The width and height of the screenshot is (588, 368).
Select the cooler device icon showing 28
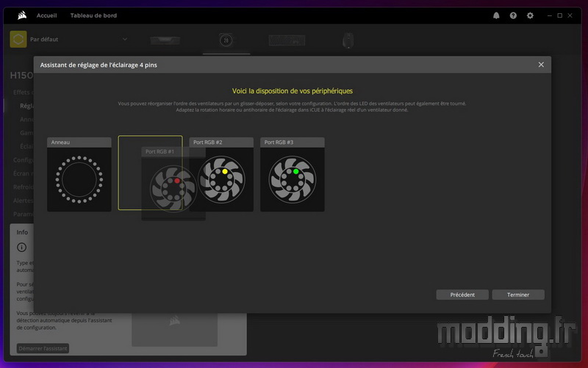[x=226, y=40]
